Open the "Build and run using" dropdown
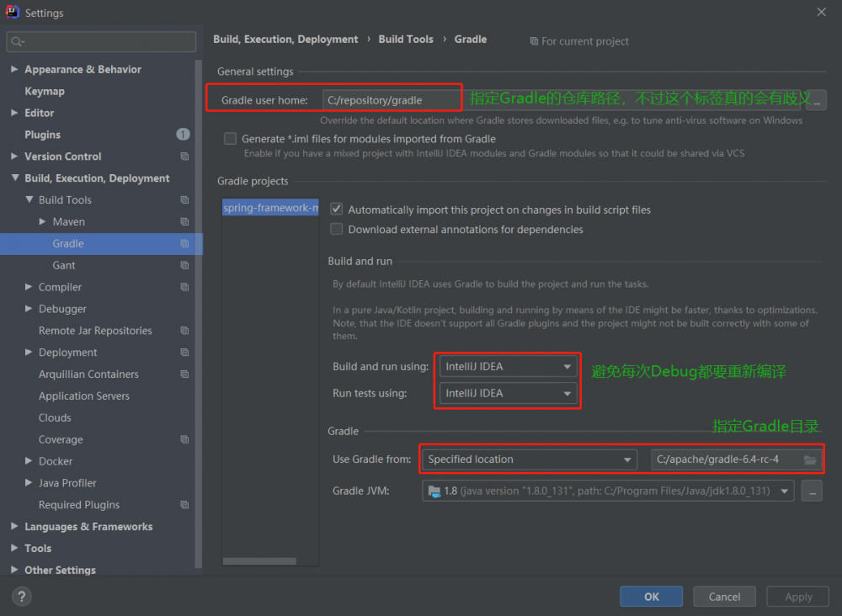Screen dimensions: 842x616 click(x=507, y=365)
